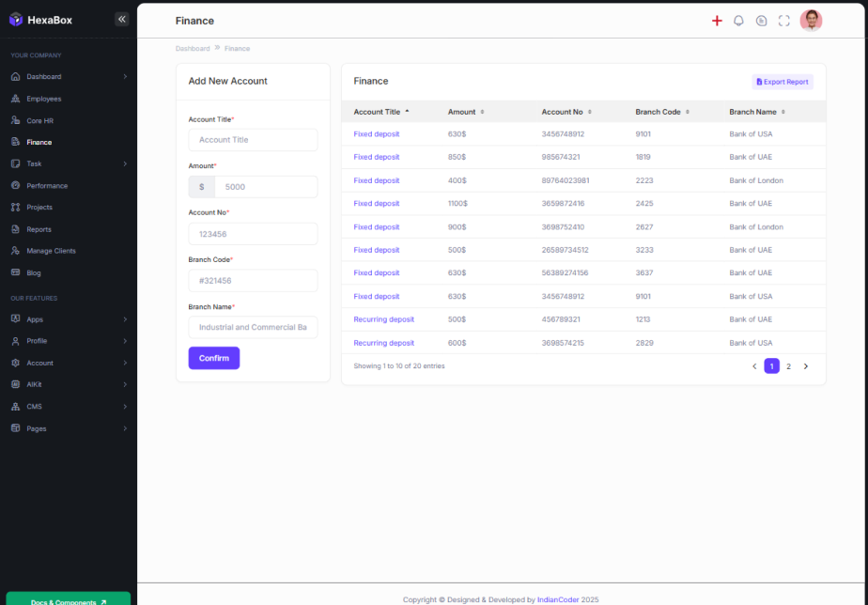The image size is (868, 605).
Task: Click the HexaBox logo icon
Action: 16,20
